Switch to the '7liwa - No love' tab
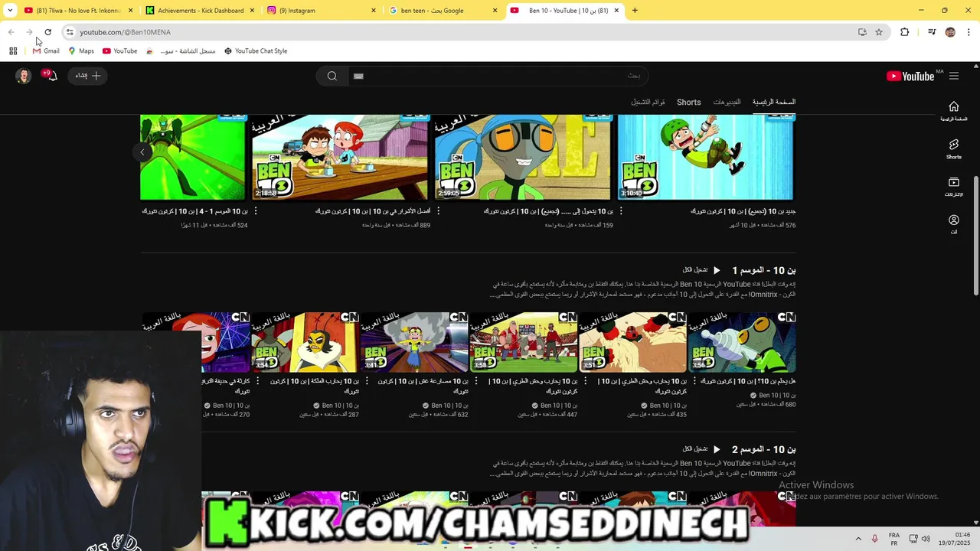Image resolution: width=980 pixels, height=551 pixels. 79,11
